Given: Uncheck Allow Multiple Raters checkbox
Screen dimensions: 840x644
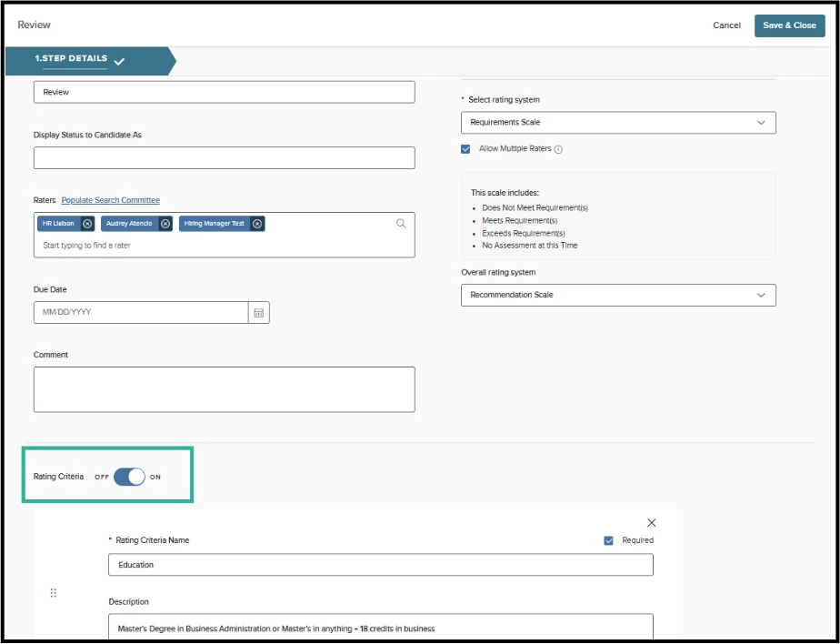Looking at the screenshot, I should (465, 149).
